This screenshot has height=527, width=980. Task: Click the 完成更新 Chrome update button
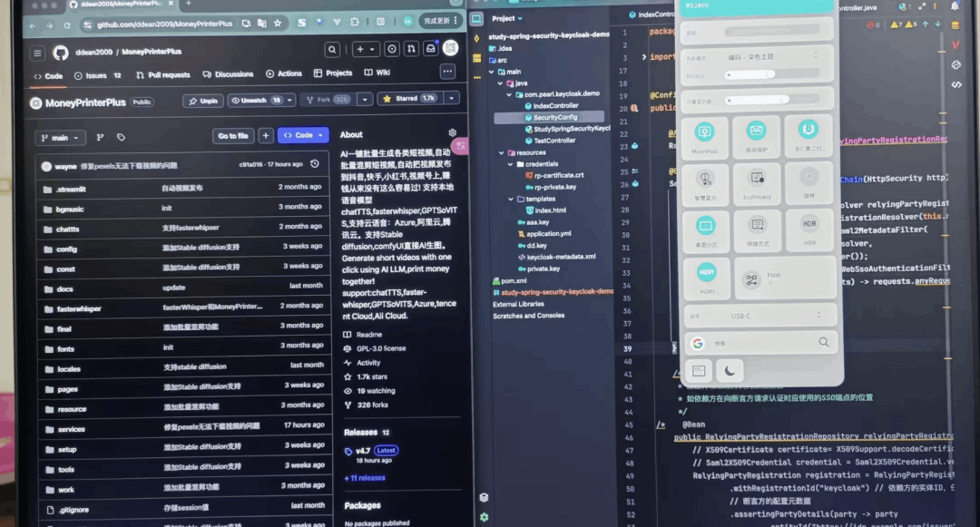441,21
